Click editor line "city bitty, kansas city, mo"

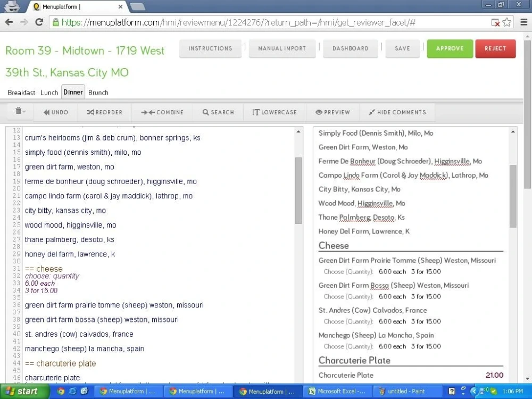pyautogui.click(x=65, y=210)
